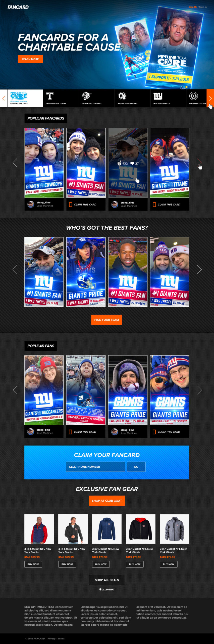Select the Murrieta Mesa Rams team icon
The height and width of the screenshot is (644, 214).
[x=122, y=96]
